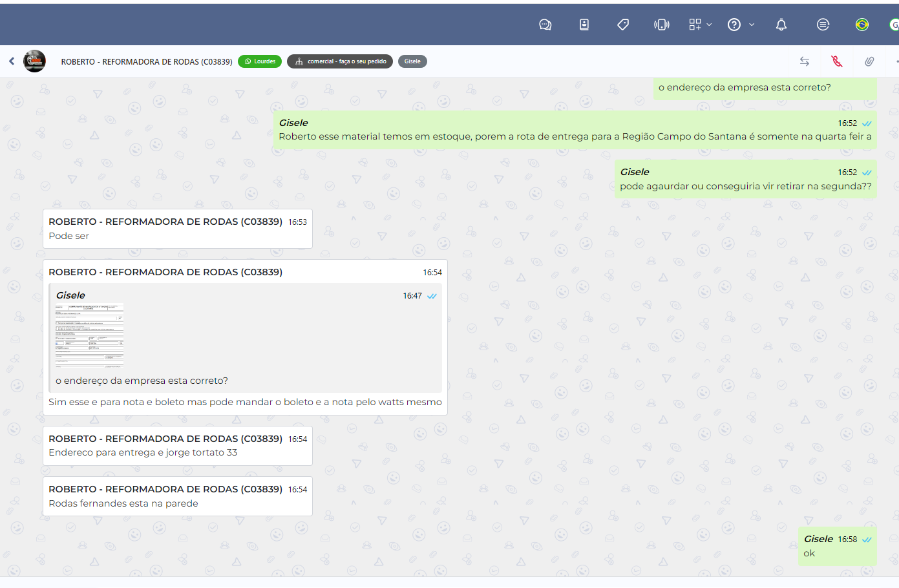Open the contacts book icon
Image resolution: width=899 pixels, height=588 pixels.
tap(584, 25)
